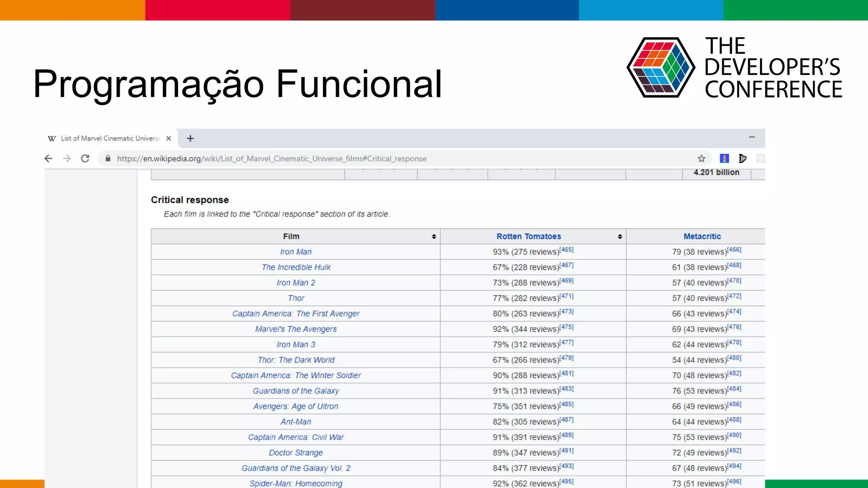Open The Incredible Hulk link
868x488 pixels.
coord(296,267)
